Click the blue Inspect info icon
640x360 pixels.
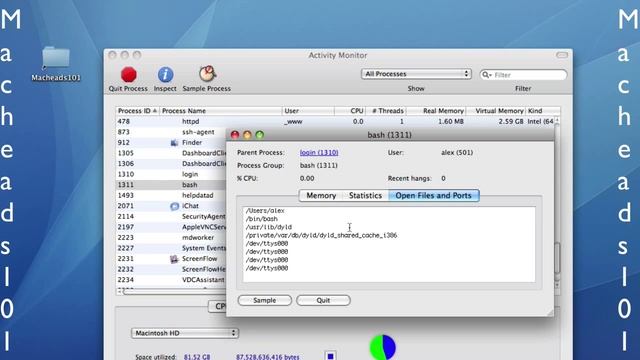point(165,75)
